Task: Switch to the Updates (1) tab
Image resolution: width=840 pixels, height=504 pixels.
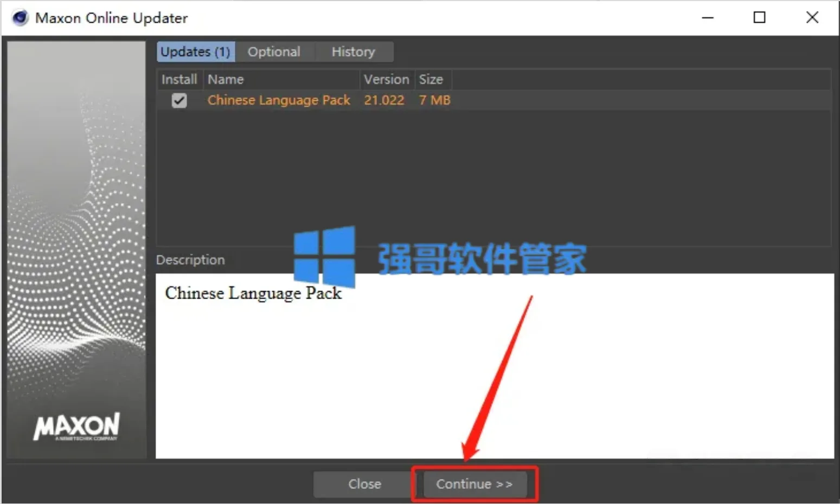Action: 196,52
